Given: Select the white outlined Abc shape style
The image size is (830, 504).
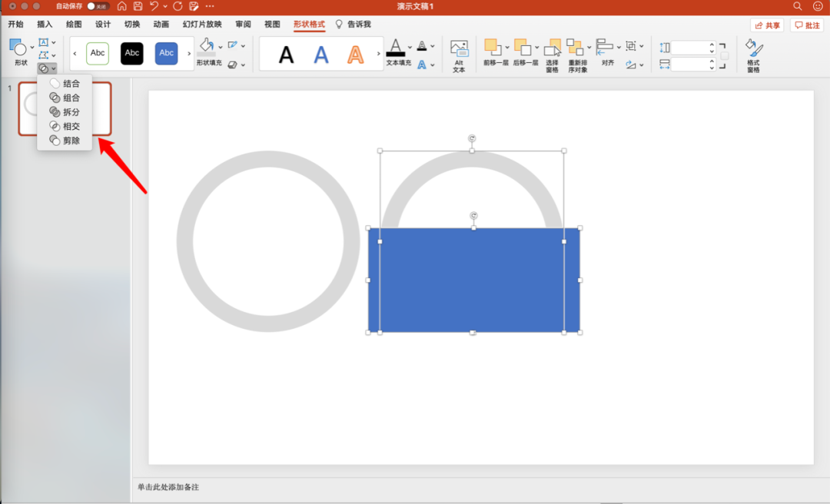Looking at the screenshot, I should pos(98,54).
